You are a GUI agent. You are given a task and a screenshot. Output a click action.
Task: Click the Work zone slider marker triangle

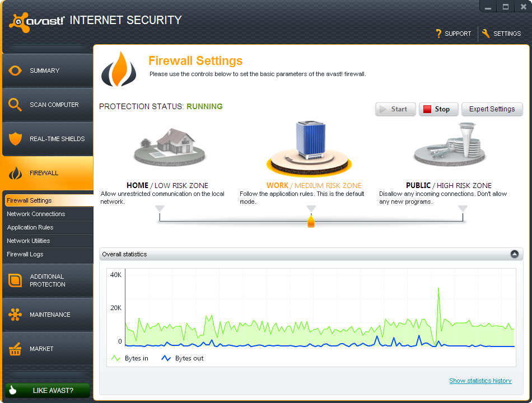point(311,208)
